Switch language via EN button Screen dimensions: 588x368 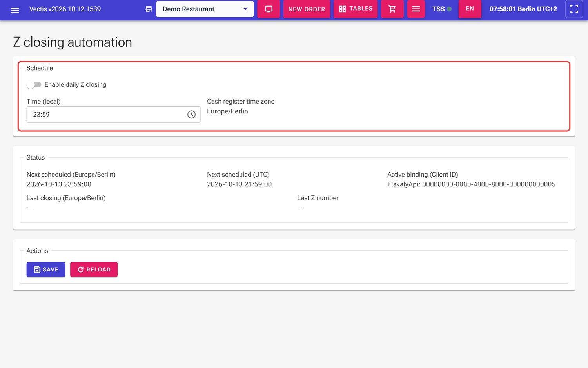tap(470, 9)
